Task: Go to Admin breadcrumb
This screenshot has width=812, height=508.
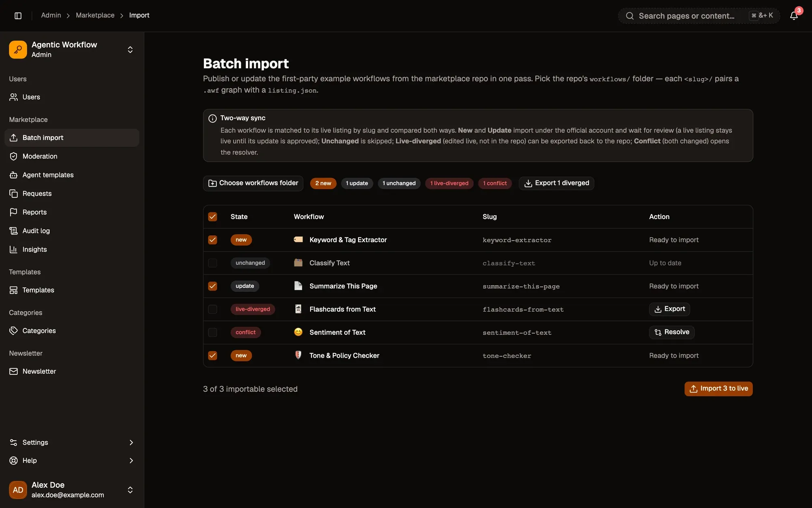Action: pos(51,15)
